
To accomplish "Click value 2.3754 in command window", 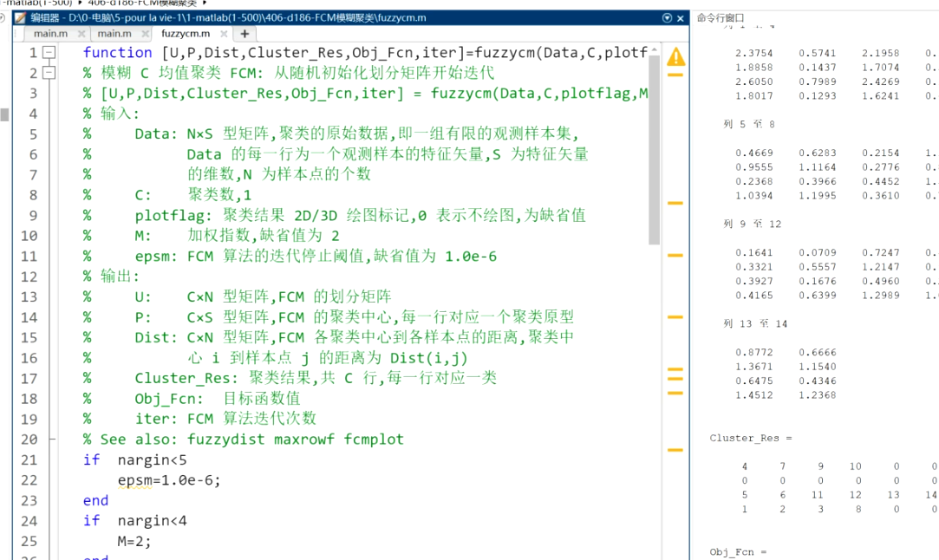I will pos(754,53).
